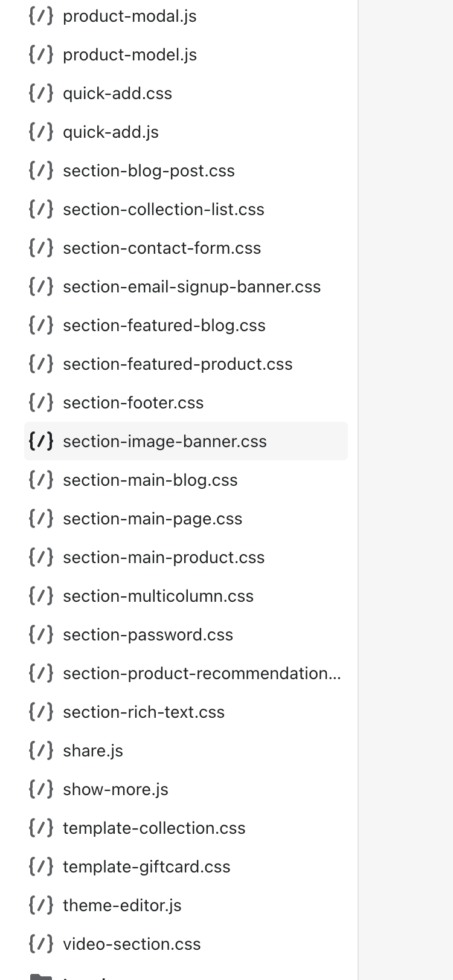453x980 pixels.
Task: Expand the folder at the list bottom
Action: tap(41, 976)
